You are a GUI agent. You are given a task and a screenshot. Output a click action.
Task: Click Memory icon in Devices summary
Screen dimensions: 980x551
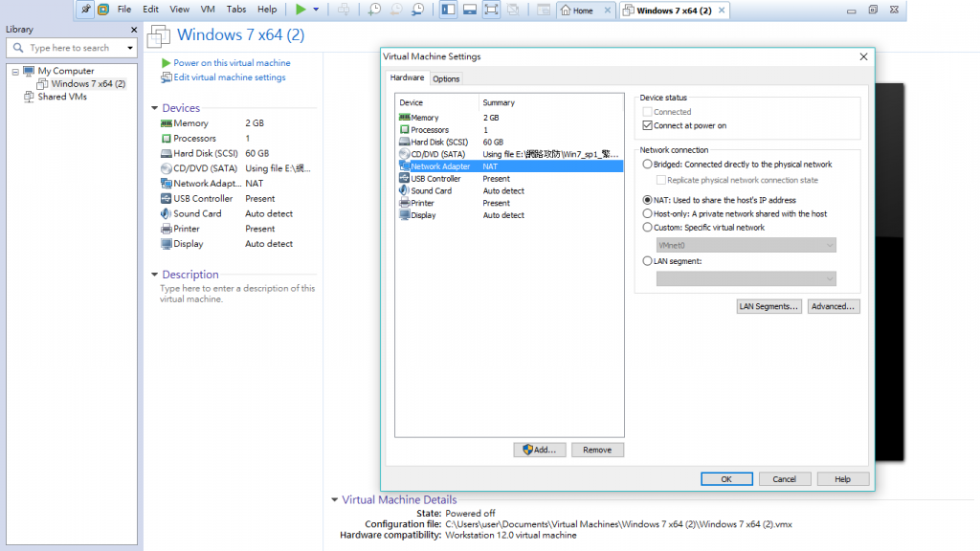[167, 123]
